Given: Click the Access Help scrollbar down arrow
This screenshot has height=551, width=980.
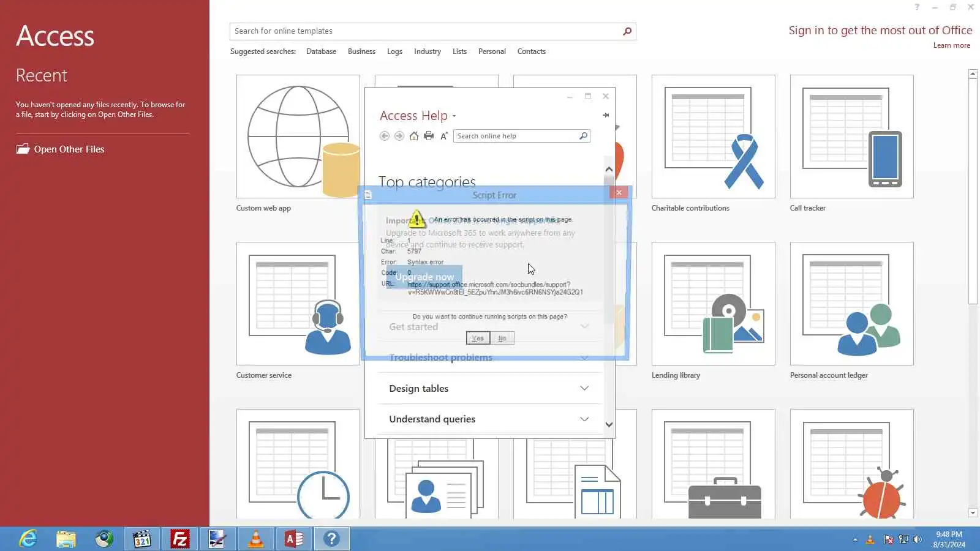Looking at the screenshot, I should pos(609,424).
